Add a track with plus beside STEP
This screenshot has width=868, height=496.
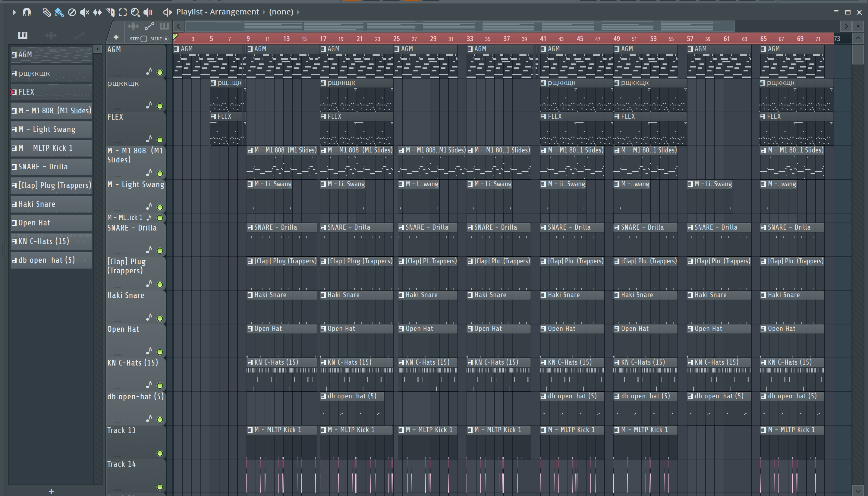[x=116, y=37]
